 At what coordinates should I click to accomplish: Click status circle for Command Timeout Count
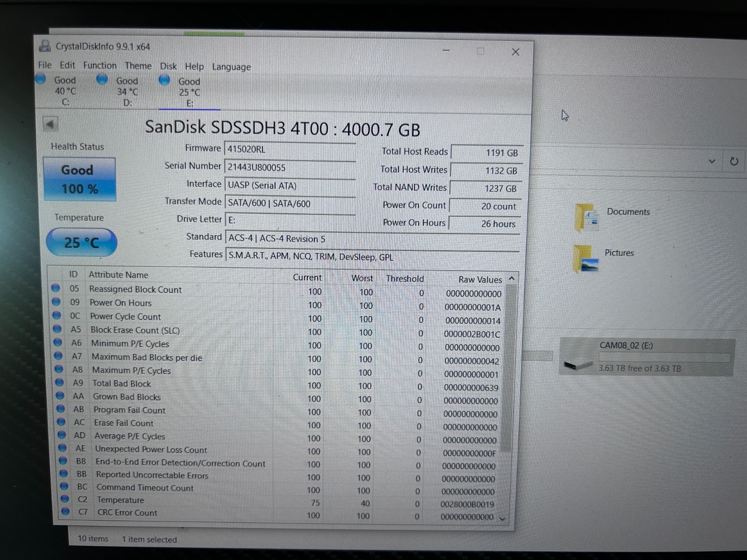click(x=64, y=486)
